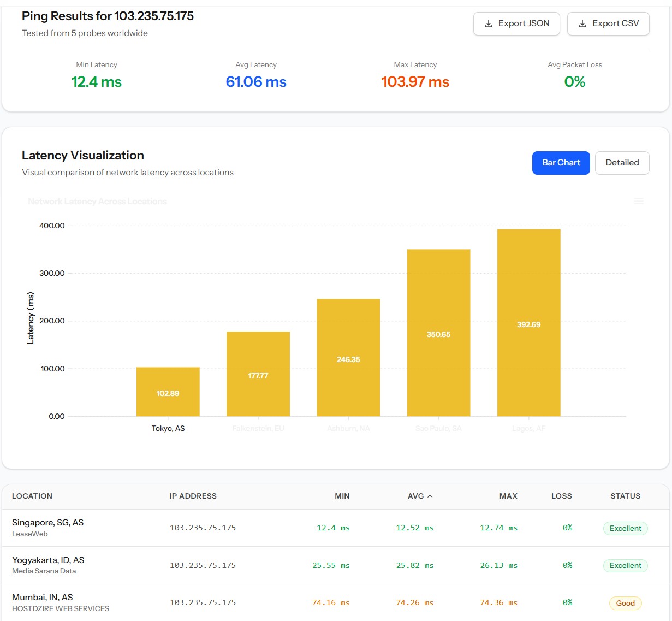Select the bar labeled 350.65
The height and width of the screenshot is (621, 672).
coord(438,333)
